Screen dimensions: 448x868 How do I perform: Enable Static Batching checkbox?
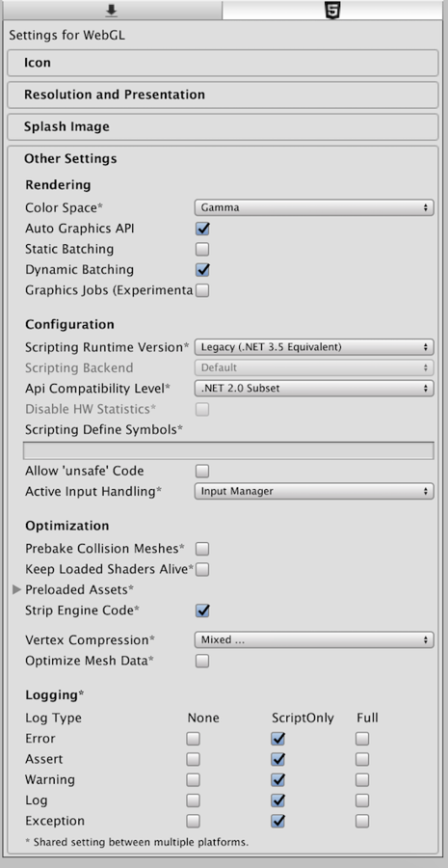(x=202, y=249)
